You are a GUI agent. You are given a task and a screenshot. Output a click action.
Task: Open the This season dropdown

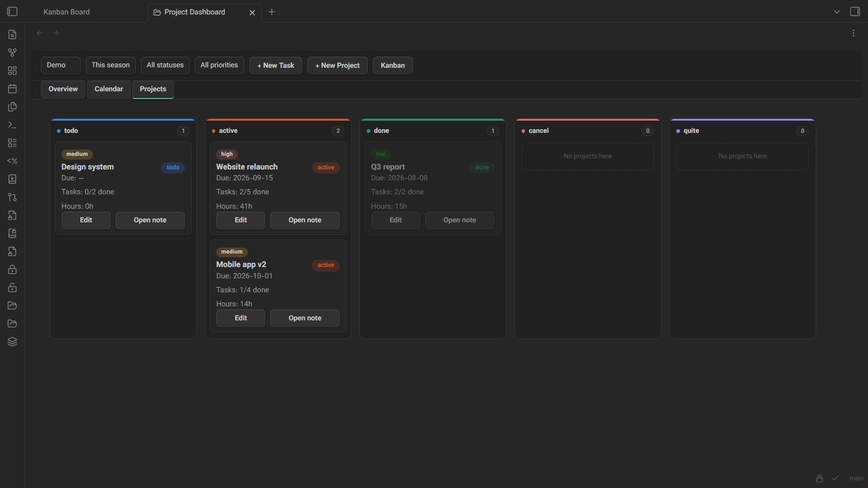pyautogui.click(x=111, y=65)
